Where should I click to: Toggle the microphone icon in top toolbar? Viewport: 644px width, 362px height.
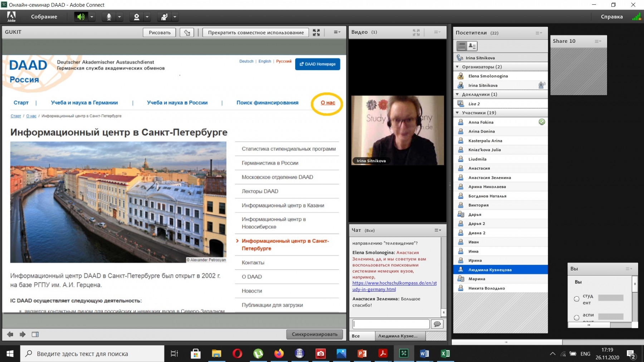pos(109,17)
